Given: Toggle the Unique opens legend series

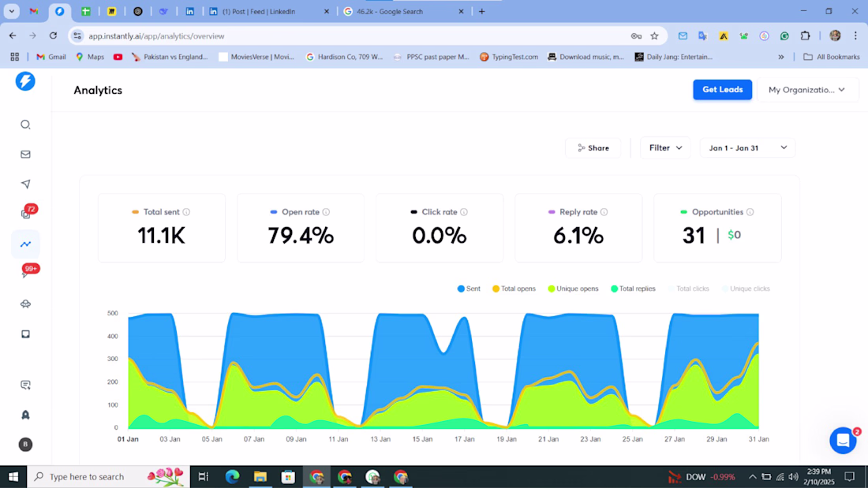Looking at the screenshot, I should click(573, 289).
